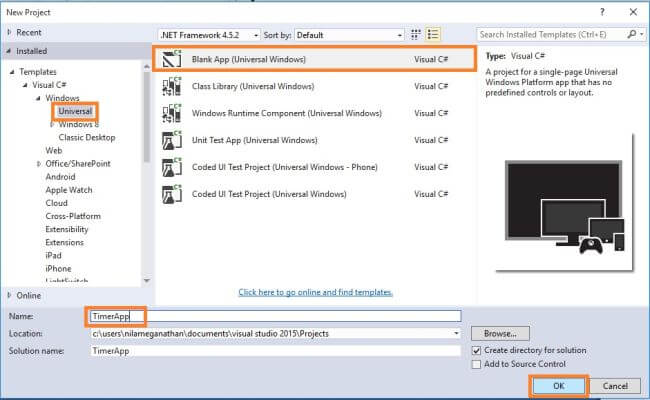Viewport: 650px width, 400px height.
Task: Enable Add to Source Control checkbox
Action: click(x=477, y=364)
